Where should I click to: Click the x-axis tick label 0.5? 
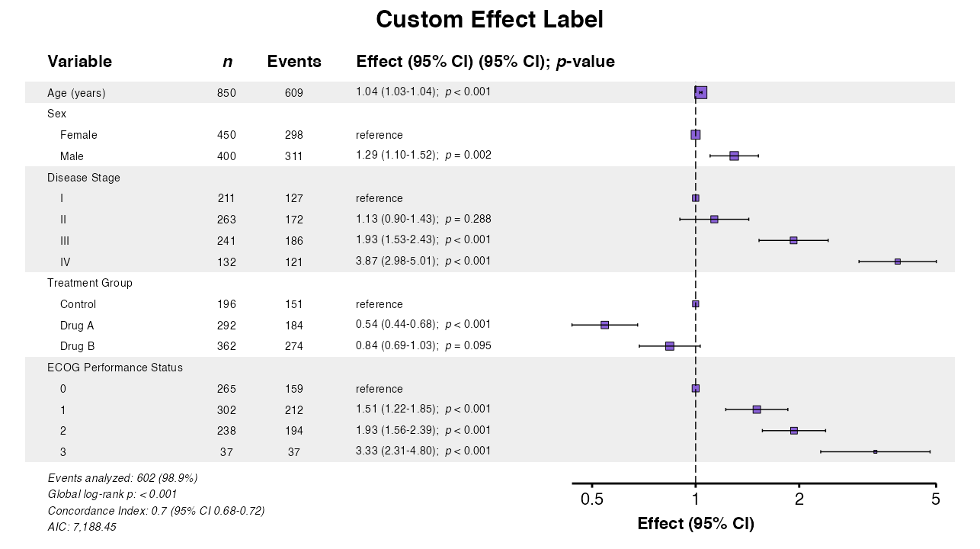click(x=592, y=500)
